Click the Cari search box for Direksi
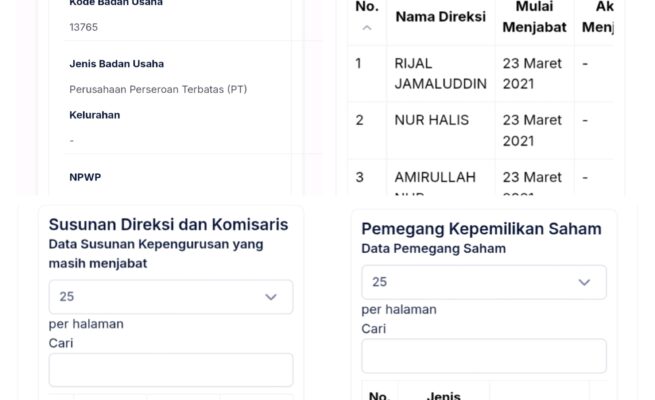Image resolution: width=655 pixels, height=400 pixels. (171, 369)
